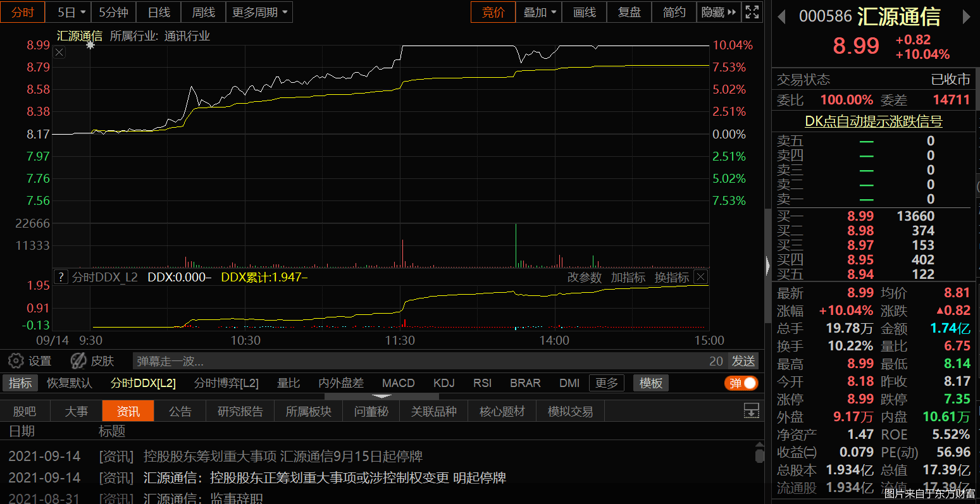Select the 指标 button
Image resolution: width=980 pixels, height=504 pixels.
tap(20, 383)
